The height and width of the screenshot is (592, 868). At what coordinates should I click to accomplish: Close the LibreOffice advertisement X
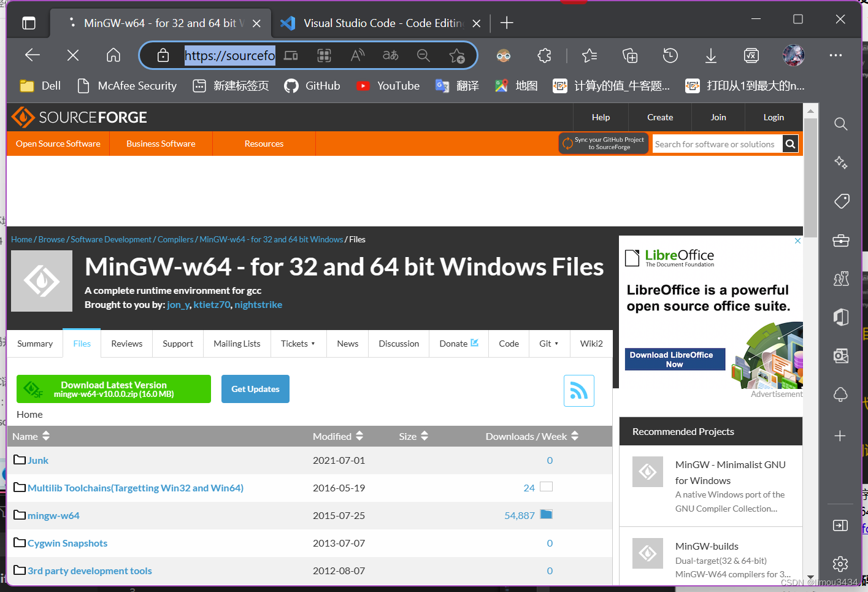(x=797, y=241)
